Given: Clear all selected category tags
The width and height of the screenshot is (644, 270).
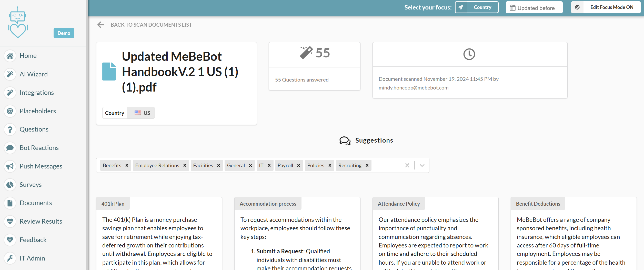Looking at the screenshot, I should [x=407, y=165].
